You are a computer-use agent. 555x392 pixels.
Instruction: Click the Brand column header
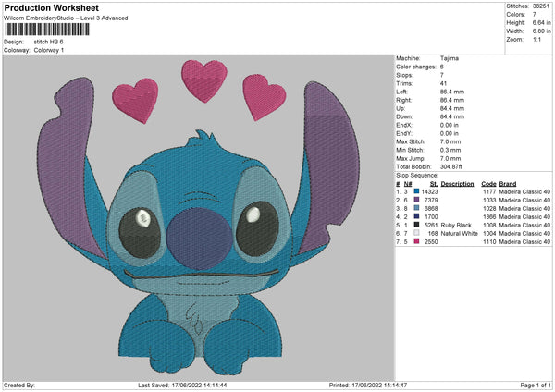[x=510, y=183]
